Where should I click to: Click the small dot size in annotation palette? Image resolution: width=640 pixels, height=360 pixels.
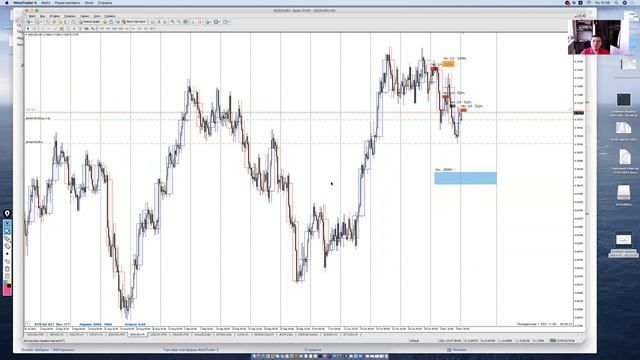[x=7, y=254]
